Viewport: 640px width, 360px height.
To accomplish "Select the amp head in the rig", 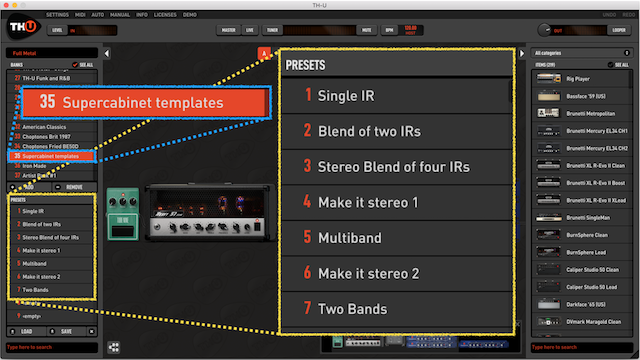I will 209,213.
